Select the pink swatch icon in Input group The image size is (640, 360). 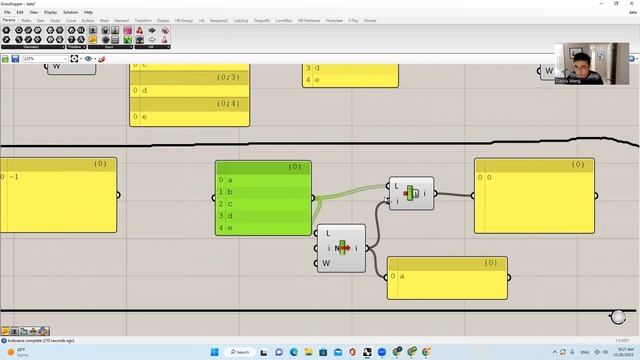tap(128, 30)
